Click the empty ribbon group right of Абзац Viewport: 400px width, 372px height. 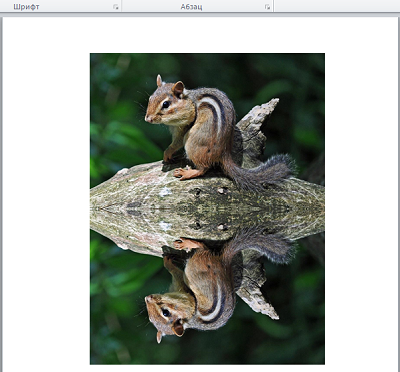point(337,6)
